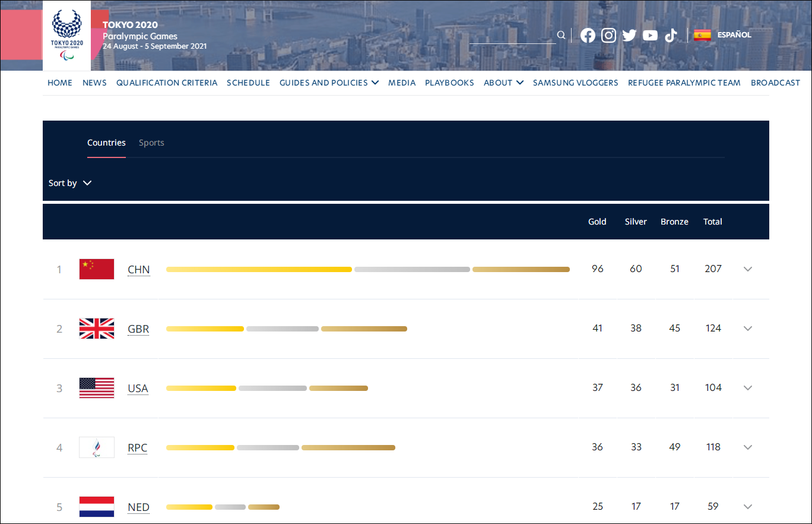
Task: Open the About dropdown menu
Action: (503, 83)
